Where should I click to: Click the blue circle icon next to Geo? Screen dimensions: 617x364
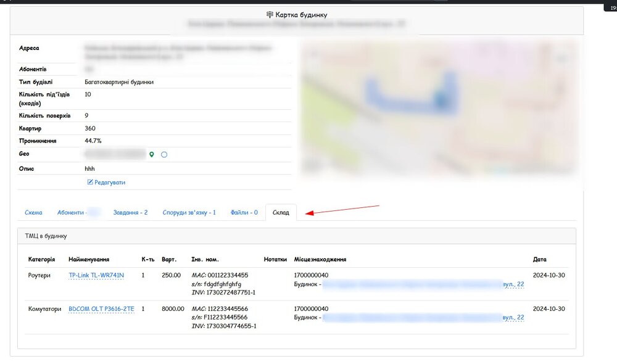(164, 154)
